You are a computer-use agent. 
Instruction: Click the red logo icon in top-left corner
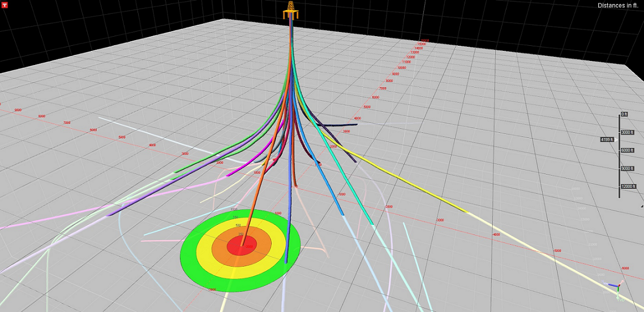(x=5, y=5)
